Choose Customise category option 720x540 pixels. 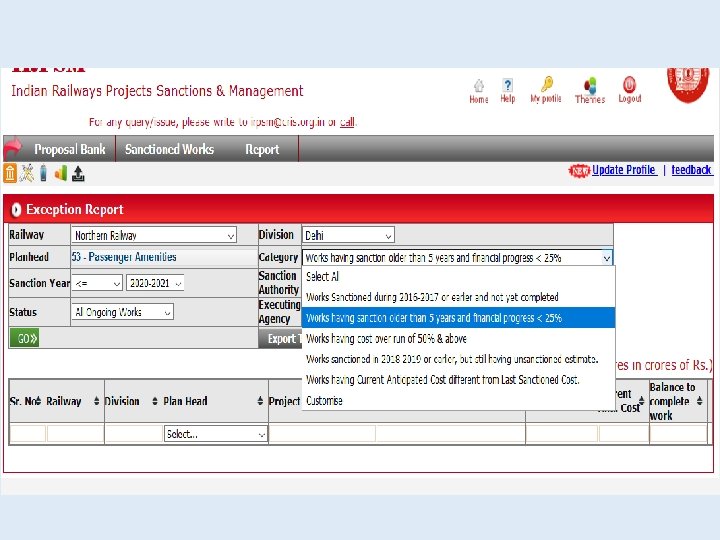pyautogui.click(x=458, y=400)
